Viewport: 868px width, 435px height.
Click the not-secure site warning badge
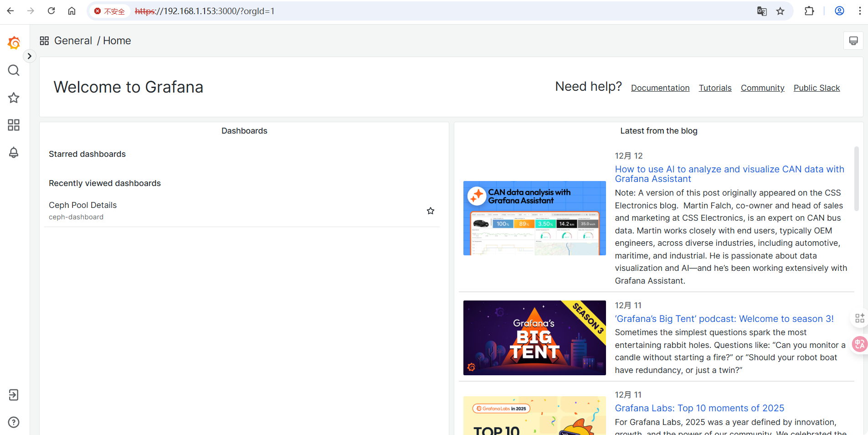109,11
